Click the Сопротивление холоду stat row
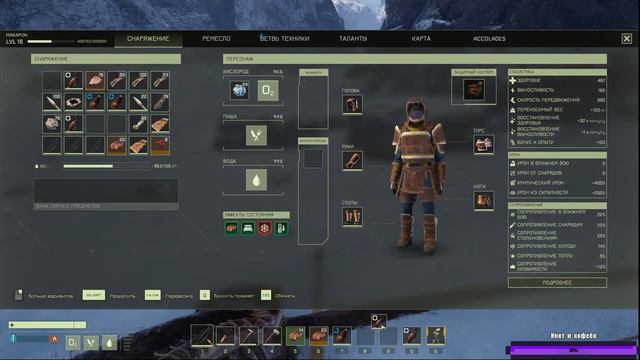 point(557,246)
